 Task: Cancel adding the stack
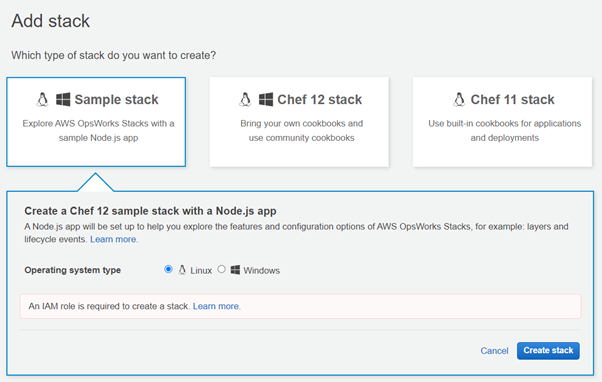click(x=494, y=351)
